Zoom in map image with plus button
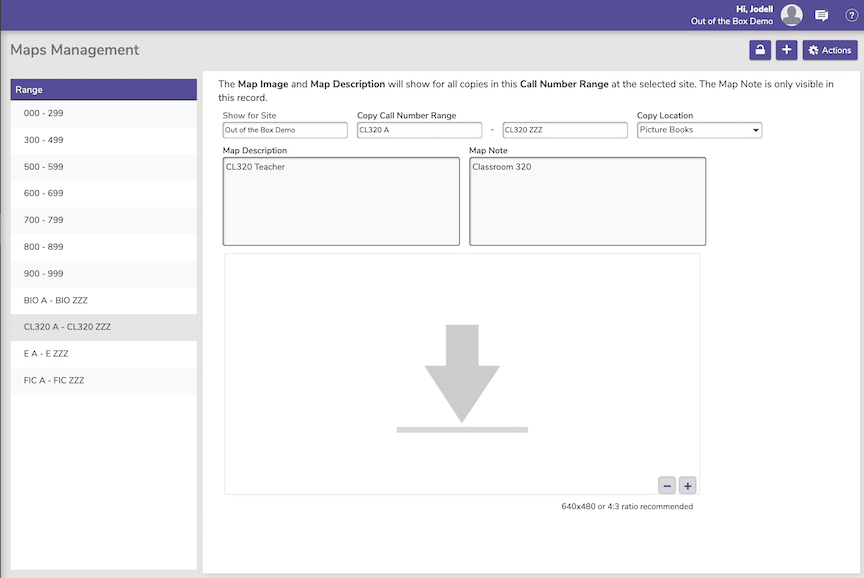The height and width of the screenshot is (578, 864). pos(687,486)
